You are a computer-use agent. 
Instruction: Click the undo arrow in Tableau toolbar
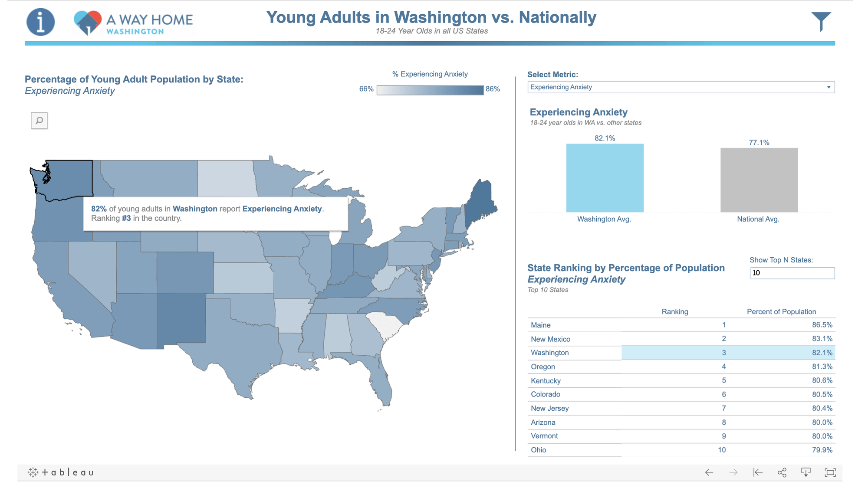(x=709, y=472)
